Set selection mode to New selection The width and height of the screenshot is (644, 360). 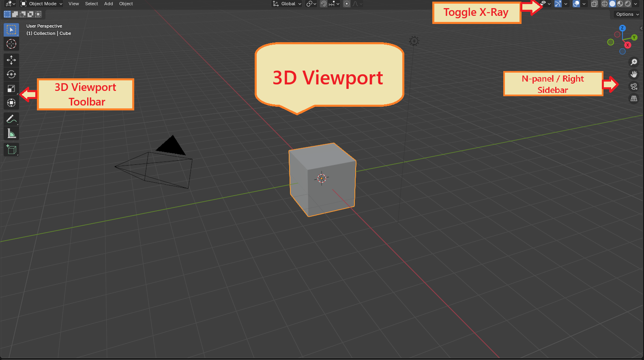(7, 14)
